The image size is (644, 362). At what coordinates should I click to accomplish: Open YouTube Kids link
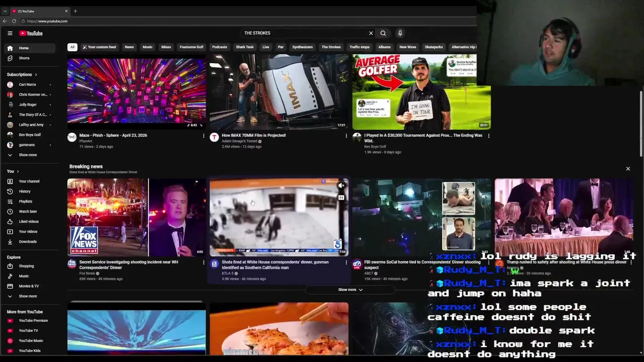(31, 351)
